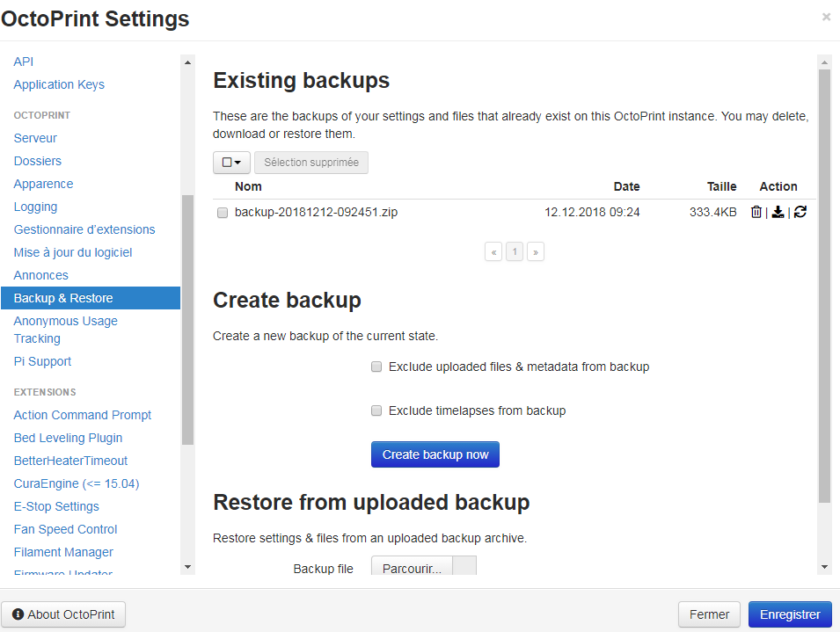The width and height of the screenshot is (840, 632).
Task: Open Filament Manager plugin settings
Action: pos(63,552)
